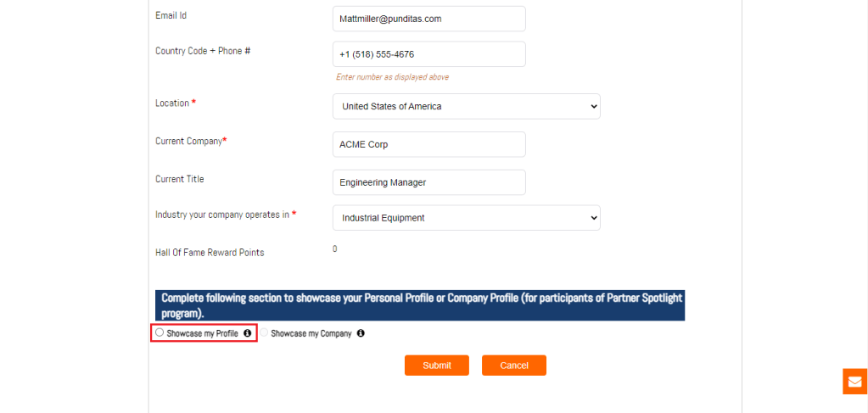Click into the Email Id text field
This screenshot has width=868, height=413.
pyautogui.click(x=428, y=19)
